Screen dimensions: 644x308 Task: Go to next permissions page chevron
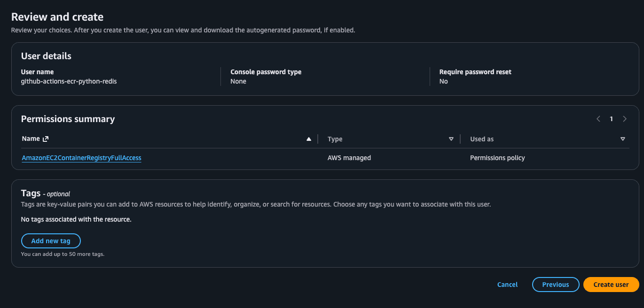pos(625,119)
